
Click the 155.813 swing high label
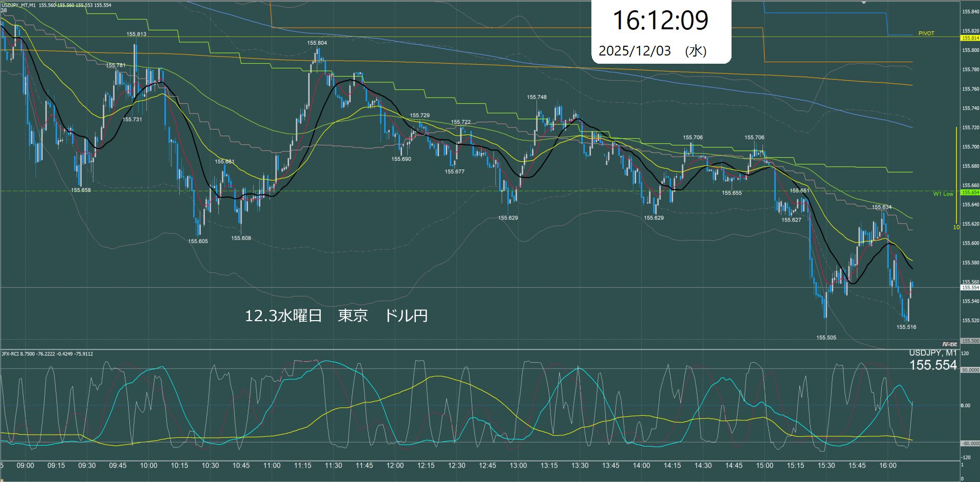pyautogui.click(x=136, y=34)
